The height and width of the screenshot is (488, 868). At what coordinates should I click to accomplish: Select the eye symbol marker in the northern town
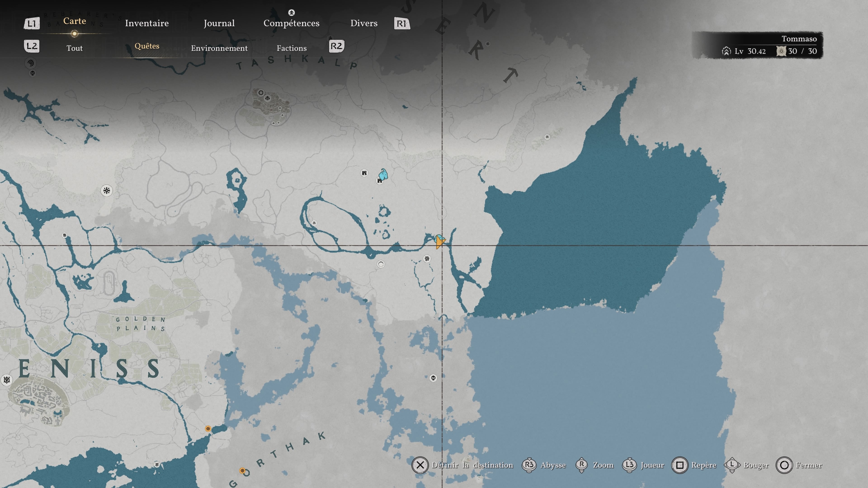(268, 98)
